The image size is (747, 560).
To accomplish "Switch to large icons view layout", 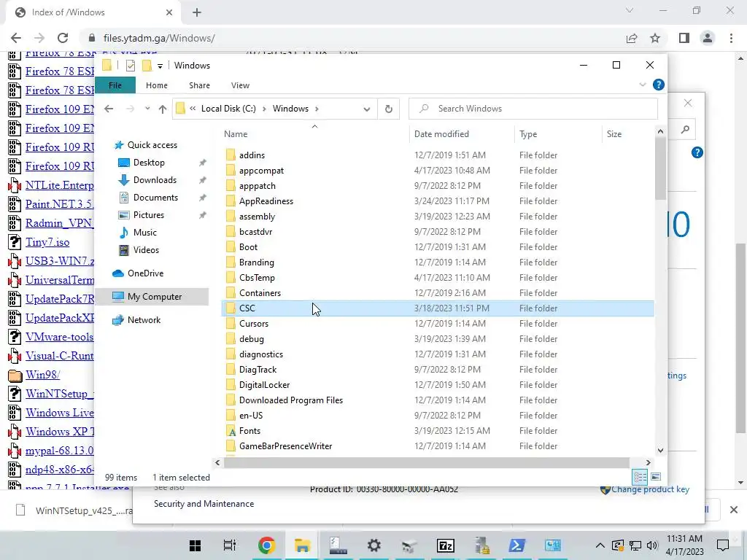I will point(656,477).
